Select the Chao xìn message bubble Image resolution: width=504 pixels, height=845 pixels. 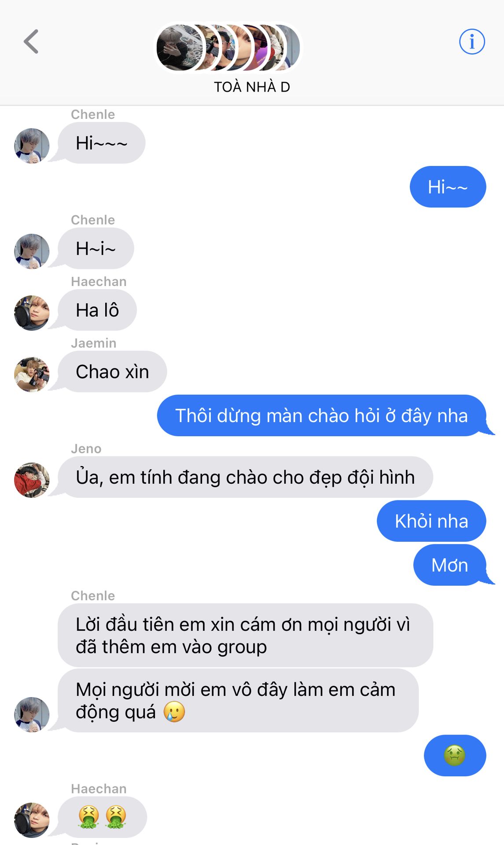112,372
